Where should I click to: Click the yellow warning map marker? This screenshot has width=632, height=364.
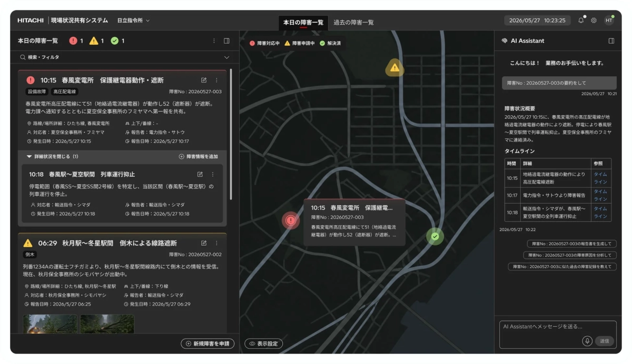[x=394, y=67]
